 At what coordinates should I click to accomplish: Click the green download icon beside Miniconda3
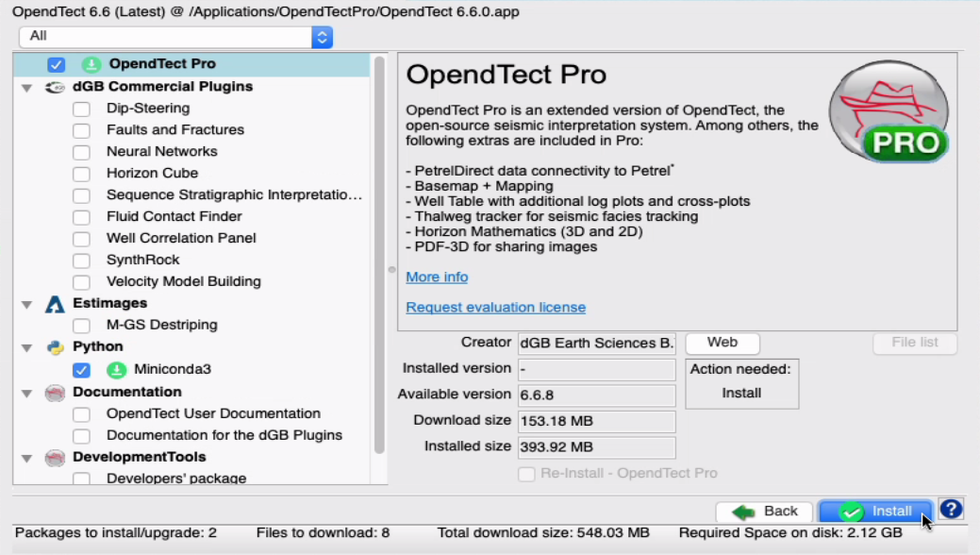click(x=116, y=370)
